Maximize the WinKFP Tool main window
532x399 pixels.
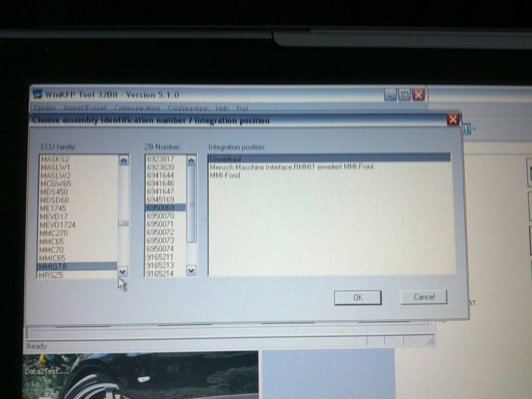coord(404,95)
